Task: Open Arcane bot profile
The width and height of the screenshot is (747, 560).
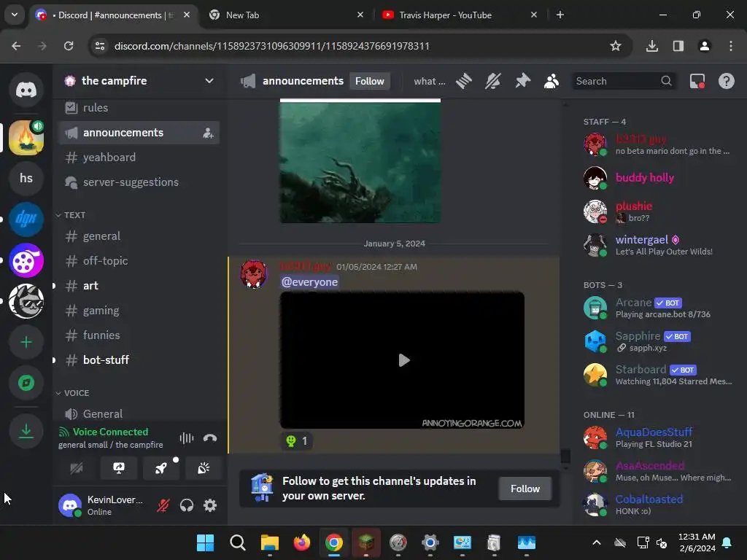Action: pyautogui.click(x=658, y=308)
